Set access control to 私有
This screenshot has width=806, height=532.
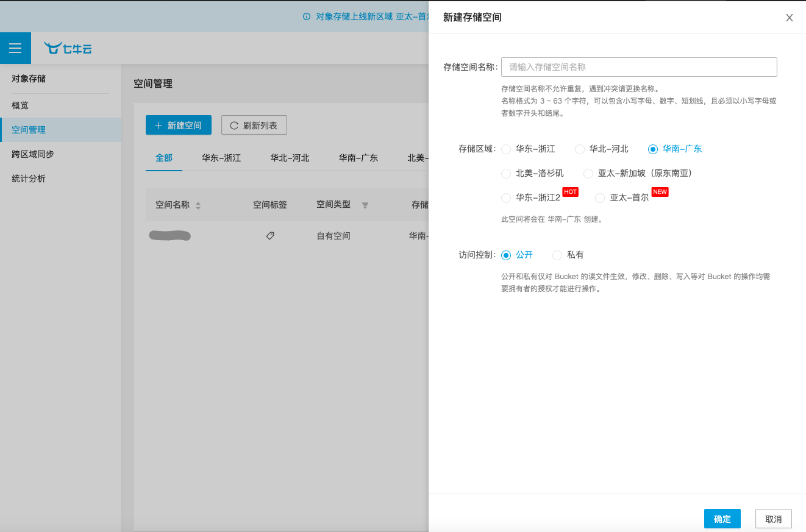coord(557,255)
